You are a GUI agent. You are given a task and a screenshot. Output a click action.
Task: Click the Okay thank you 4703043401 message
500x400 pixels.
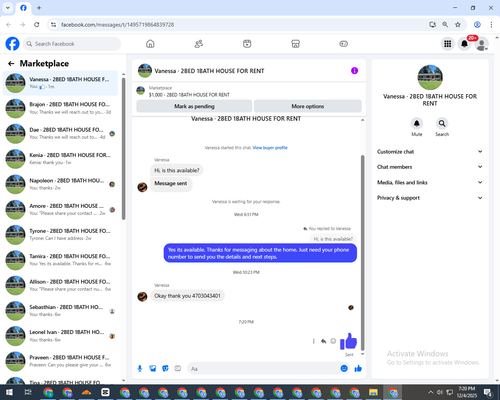[187, 296]
